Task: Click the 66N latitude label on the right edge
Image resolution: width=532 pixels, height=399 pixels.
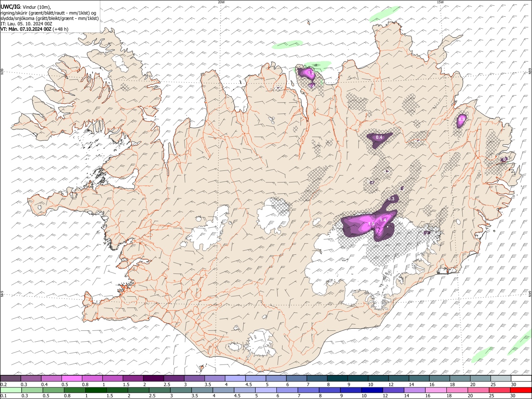Action: click(x=530, y=71)
